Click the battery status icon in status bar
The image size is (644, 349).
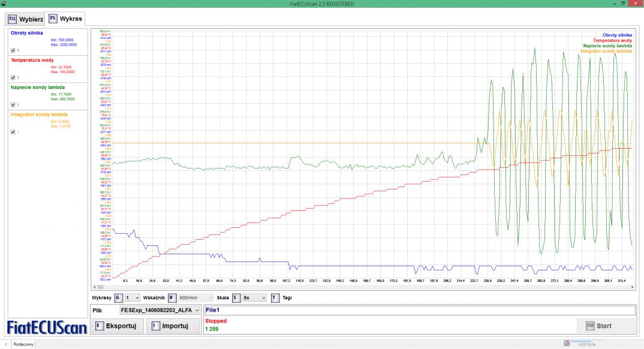(x=567, y=344)
